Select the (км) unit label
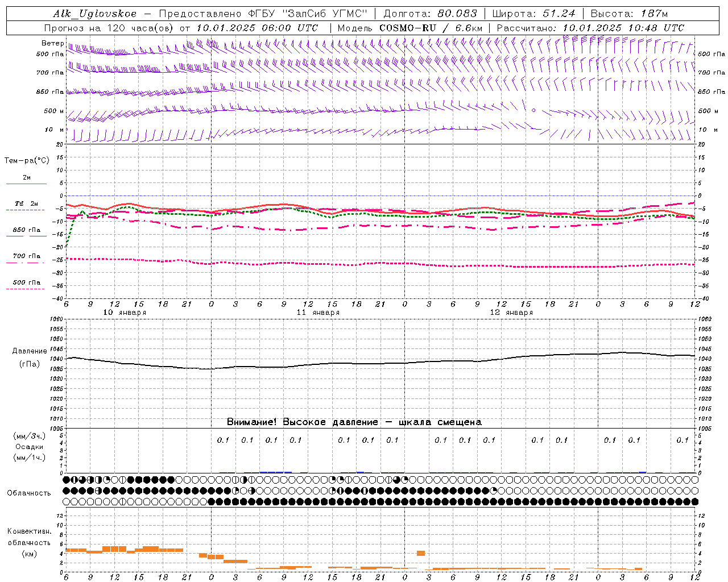 [30, 554]
